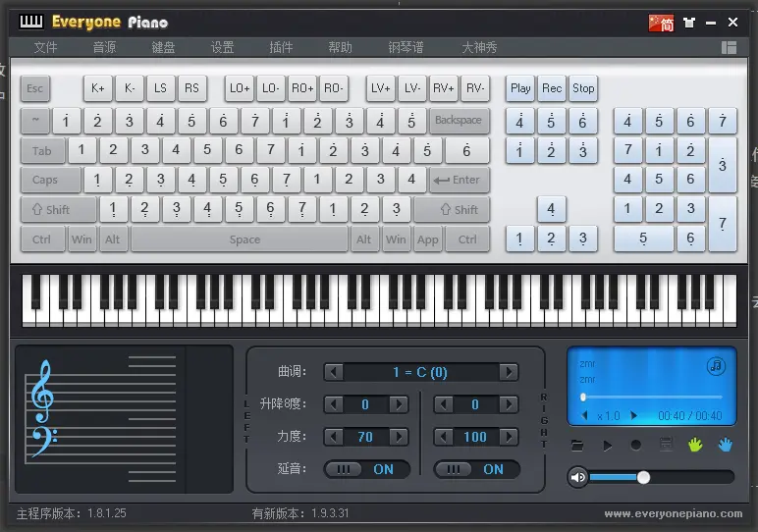Select the next key signature with the right arrow
This screenshot has height=532, width=758.
pos(509,372)
